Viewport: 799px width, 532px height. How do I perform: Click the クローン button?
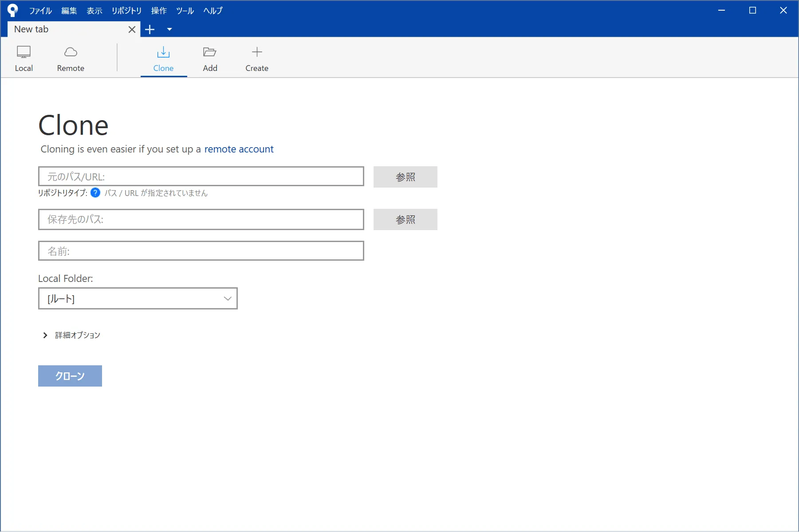click(70, 376)
